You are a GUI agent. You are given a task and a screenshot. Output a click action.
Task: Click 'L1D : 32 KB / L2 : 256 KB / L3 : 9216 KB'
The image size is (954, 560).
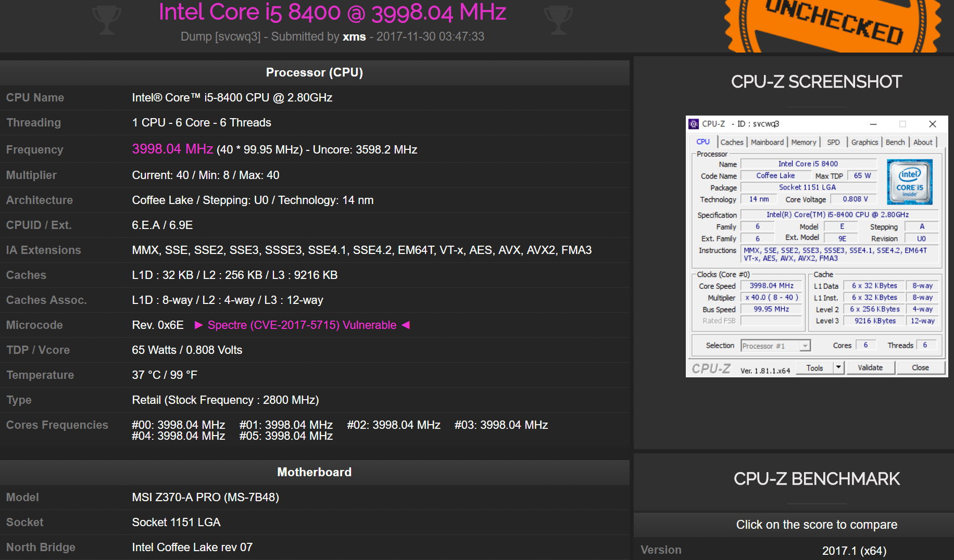pyautogui.click(x=235, y=275)
